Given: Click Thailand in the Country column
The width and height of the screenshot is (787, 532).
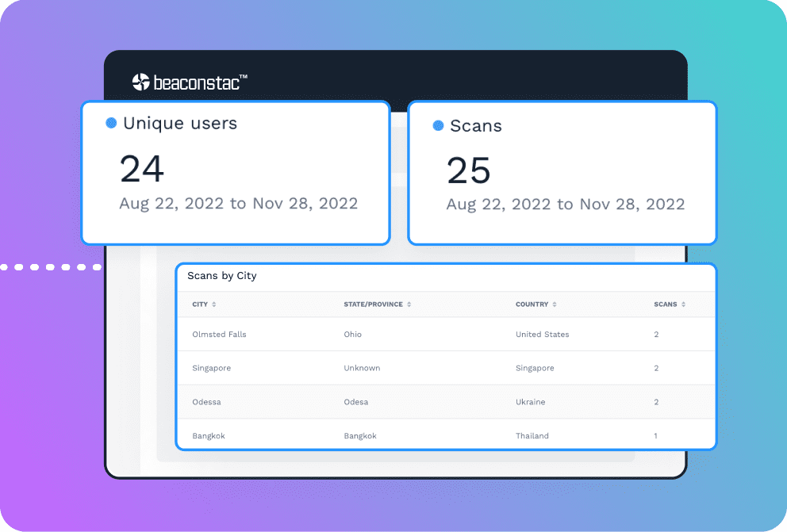Looking at the screenshot, I should pos(532,436).
